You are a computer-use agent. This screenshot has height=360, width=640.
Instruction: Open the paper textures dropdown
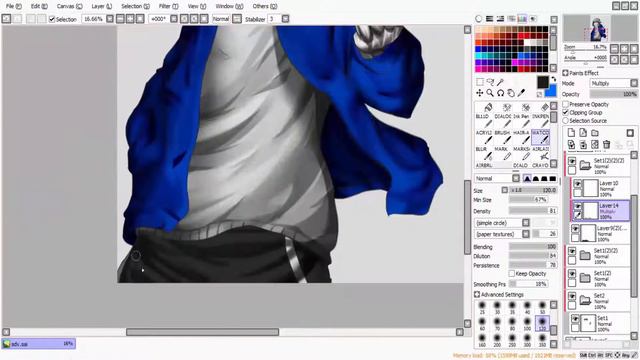point(502,234)
